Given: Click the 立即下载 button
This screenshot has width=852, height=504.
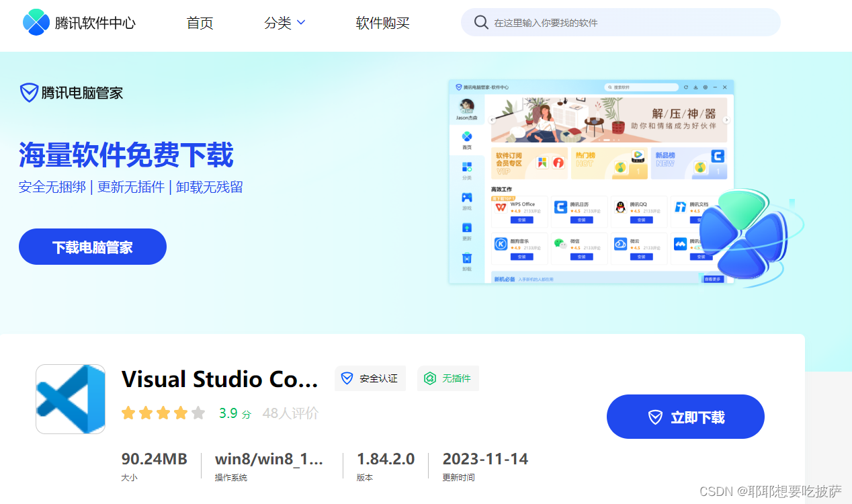Looking at the screenshot, I should 685,417.
